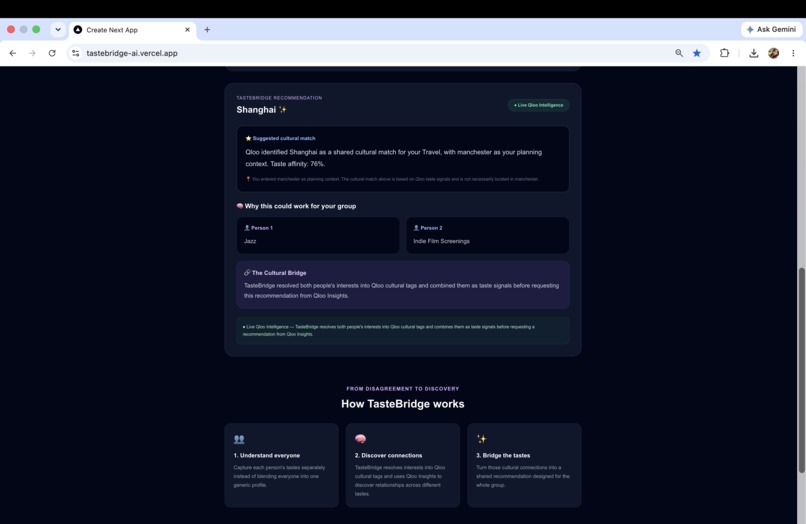Image resolution: width=806 pixels, height=524 pixels.
Task: Click the green Live Qloo Intelligence footnote
Action: coord(402,330)
